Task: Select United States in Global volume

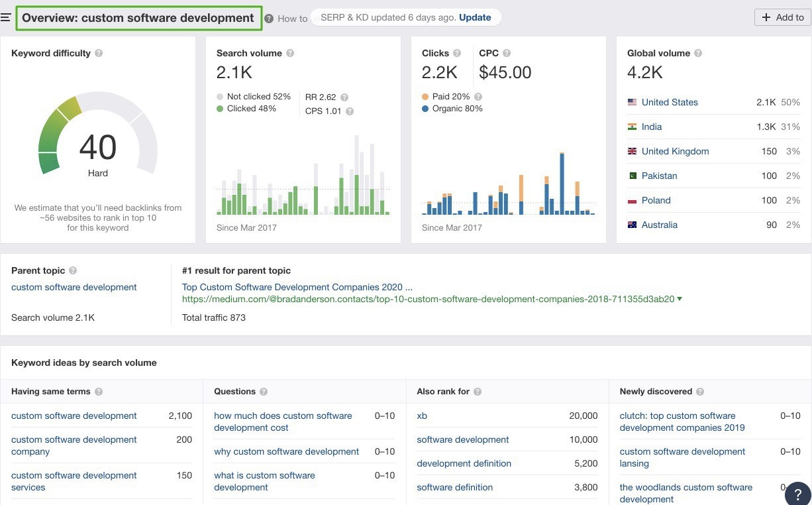Action: coord(670,102)
